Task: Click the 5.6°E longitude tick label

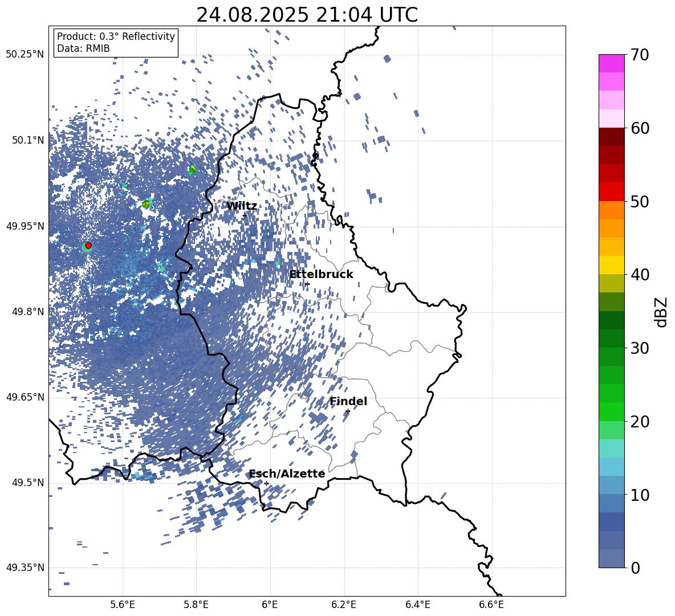Action: pos(123,605)
